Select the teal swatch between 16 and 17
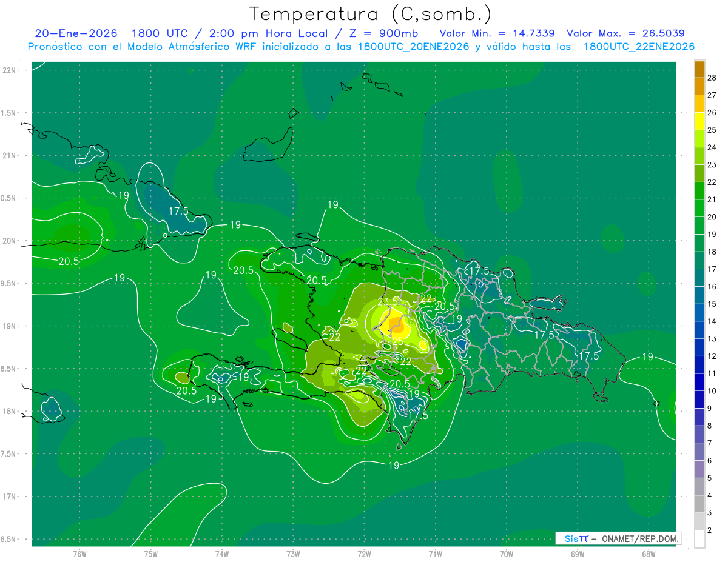Image resolution: width=728 pixels, height=562 pixels. pyautogui.click(x=699, y=278)
